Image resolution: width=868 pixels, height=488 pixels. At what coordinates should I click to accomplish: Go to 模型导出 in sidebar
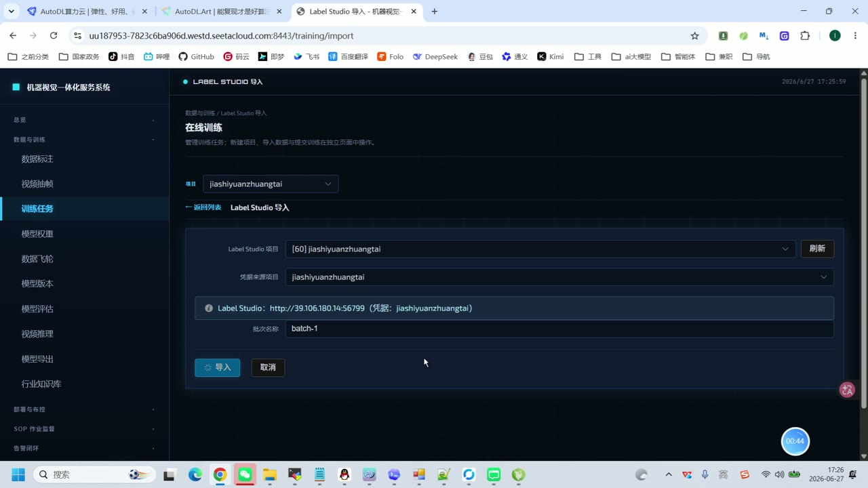37,359
